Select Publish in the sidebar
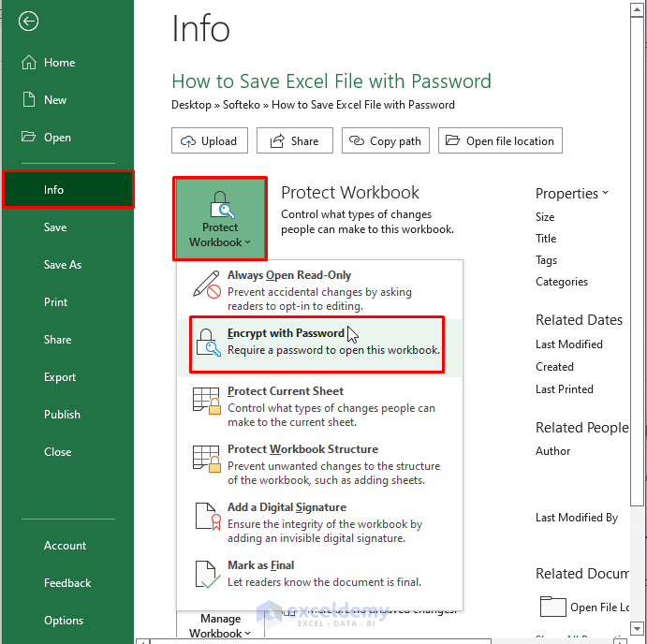 pos(67,415)
